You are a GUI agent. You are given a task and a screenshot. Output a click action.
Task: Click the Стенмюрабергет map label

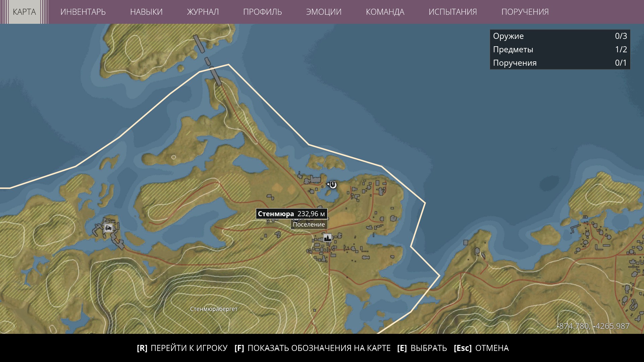click(x=214, y=309)
